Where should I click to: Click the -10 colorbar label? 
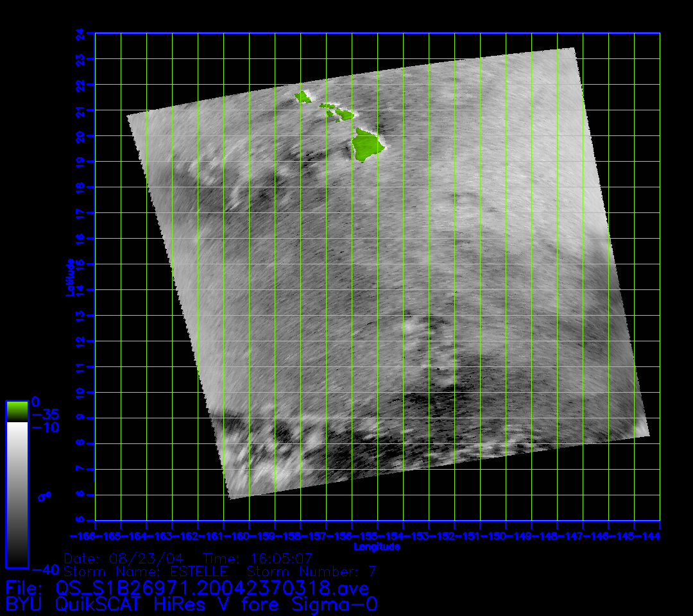(46, 427)
